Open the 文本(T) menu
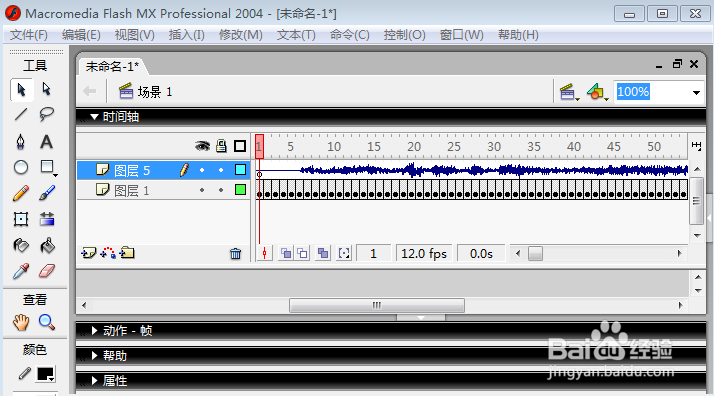This screenshot has height=396, width=714. (x=296, y=35)
